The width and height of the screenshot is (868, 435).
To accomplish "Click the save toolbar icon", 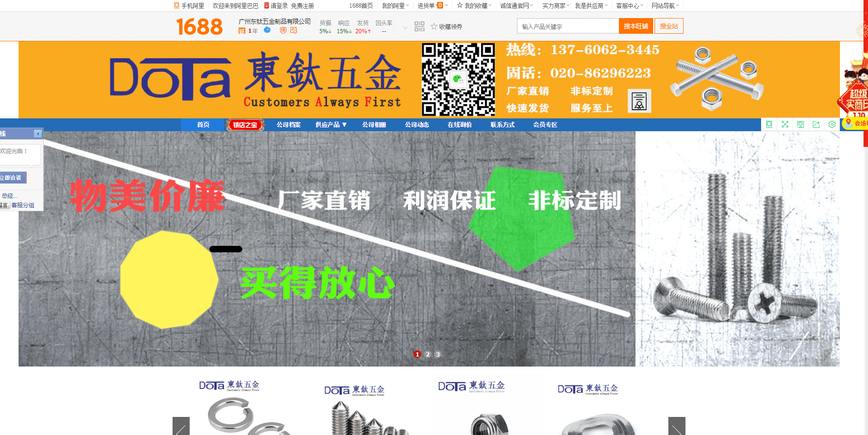I will click(x=800, y=125).
